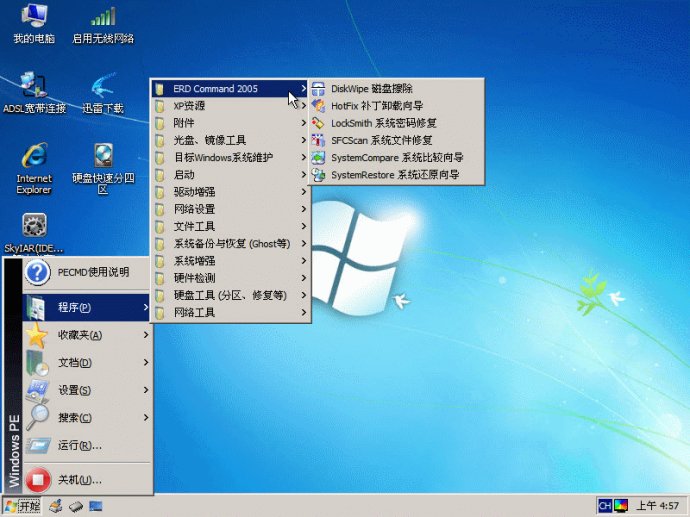This screenshot has width=690, height=517.
Task: Click the PECMD help question-mark icon
Action: pos(37,272)
